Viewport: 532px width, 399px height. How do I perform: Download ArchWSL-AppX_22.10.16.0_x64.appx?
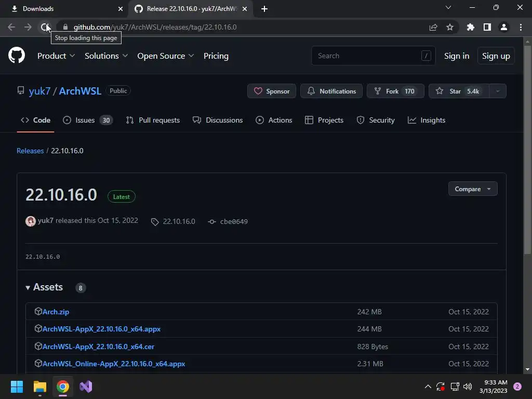[x=101, y=329]
